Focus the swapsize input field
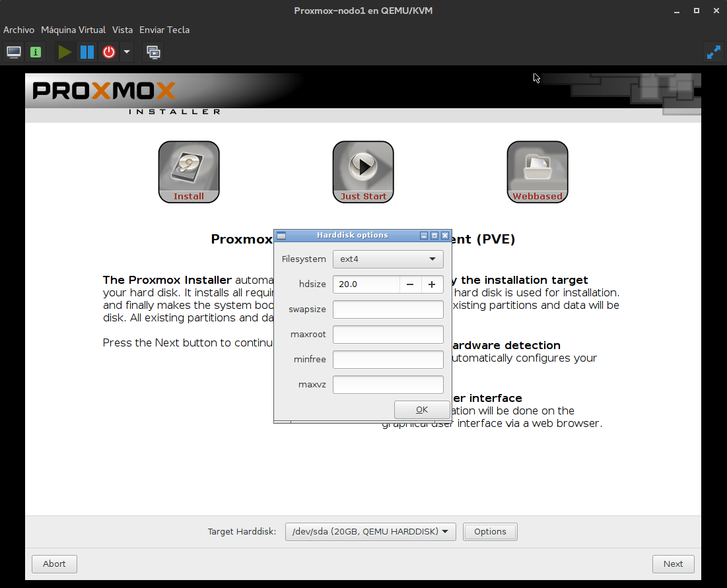Image resolution: width=727 pixels, height=588 pixels. (388, 309)
